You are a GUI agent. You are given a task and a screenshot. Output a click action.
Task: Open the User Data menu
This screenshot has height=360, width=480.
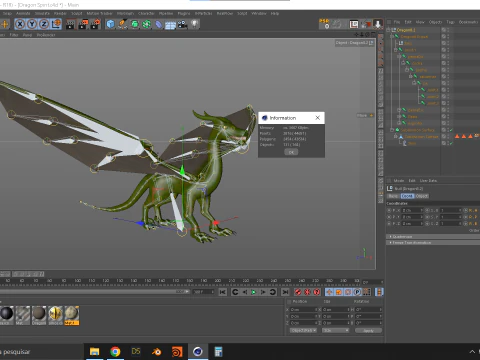[428, 181]
